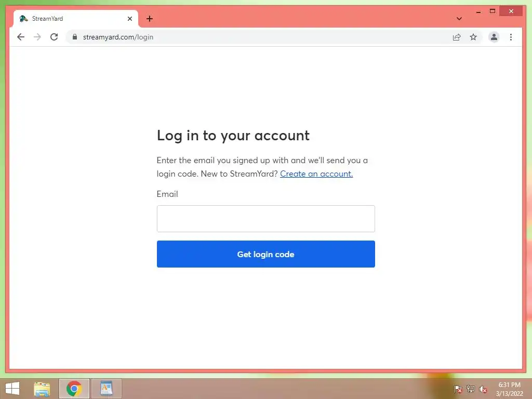The image size is (532, 399).
Task: Launch File Explorer from the taskbar
Action: coord(42,389)
